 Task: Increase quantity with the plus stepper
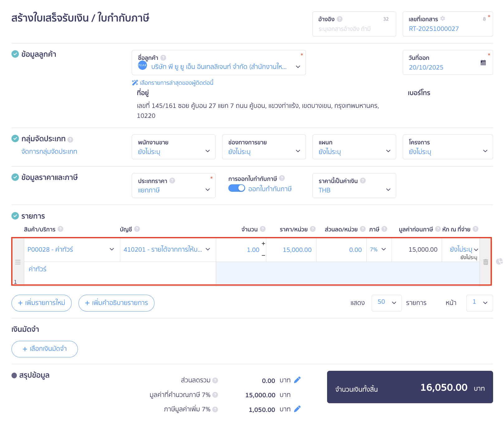coord(263,244)
